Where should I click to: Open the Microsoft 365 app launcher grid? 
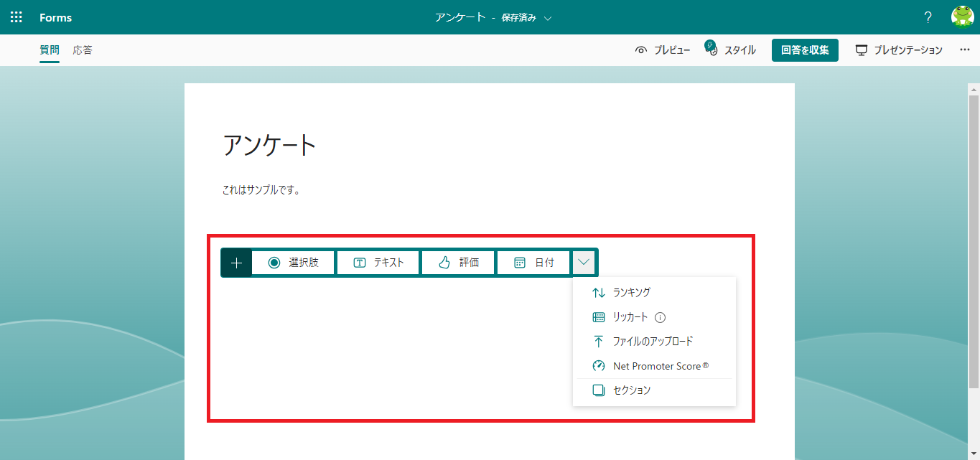click(16, 17)
